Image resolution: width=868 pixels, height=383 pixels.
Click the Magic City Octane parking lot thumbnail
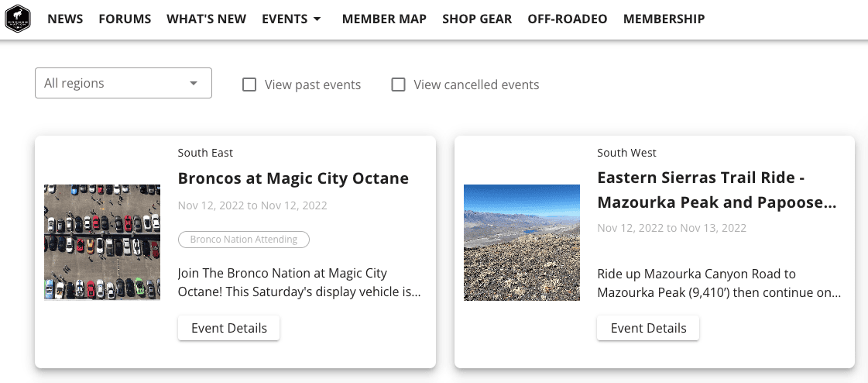(102, 242)
